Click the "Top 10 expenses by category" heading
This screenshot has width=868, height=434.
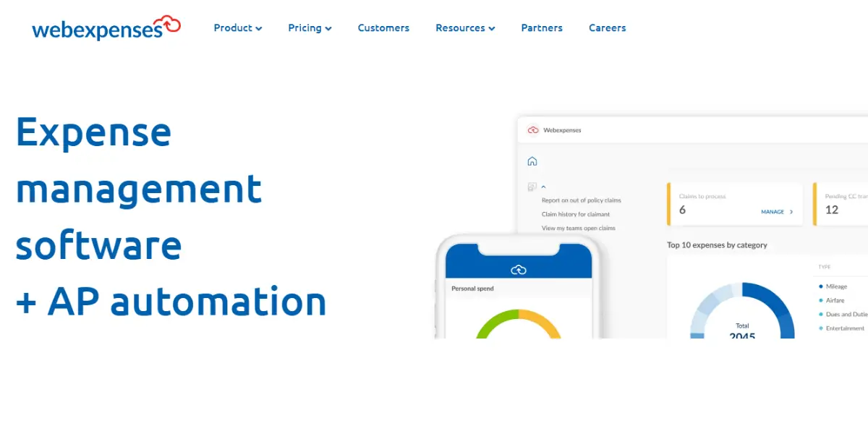[717, 245]
